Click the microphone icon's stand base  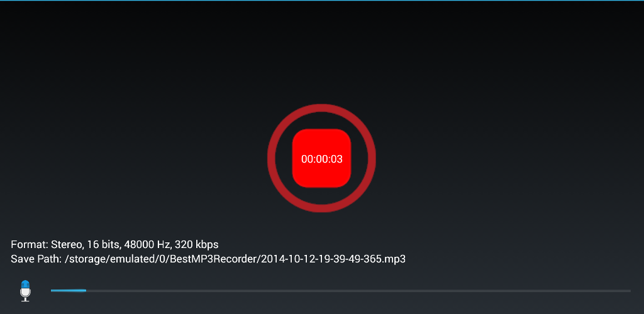pos(25,300)
